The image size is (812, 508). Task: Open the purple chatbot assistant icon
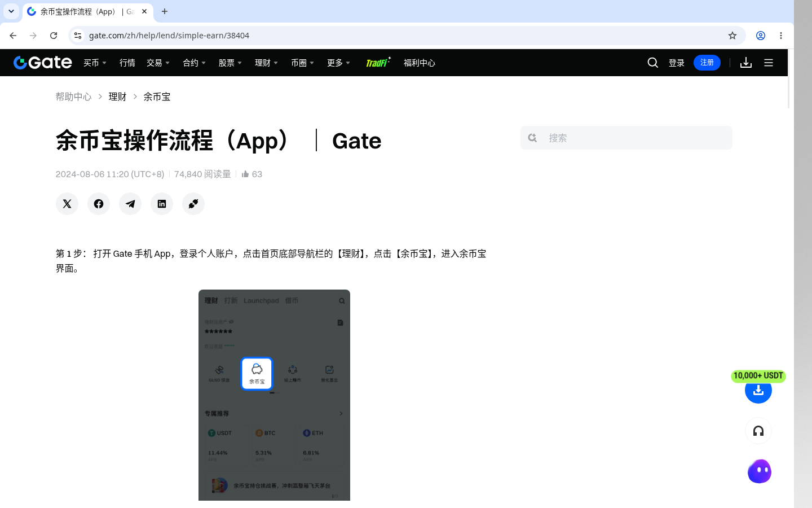760,471
